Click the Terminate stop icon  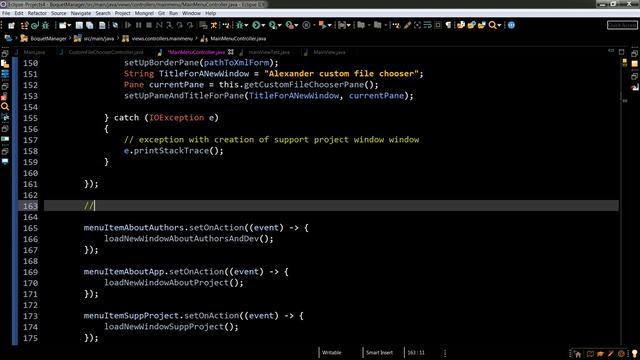[x=149, y=25]
